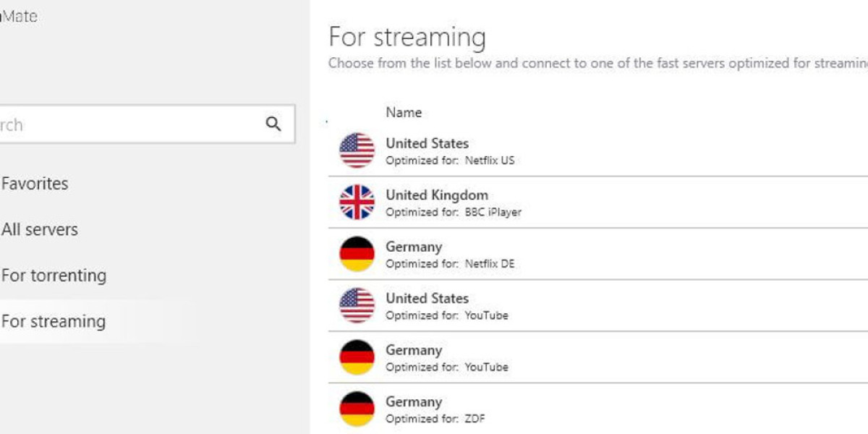Open the Favorites server list
Image resolution: width=868 pixels, height=434 pixels.
click(x=35, y=184)
